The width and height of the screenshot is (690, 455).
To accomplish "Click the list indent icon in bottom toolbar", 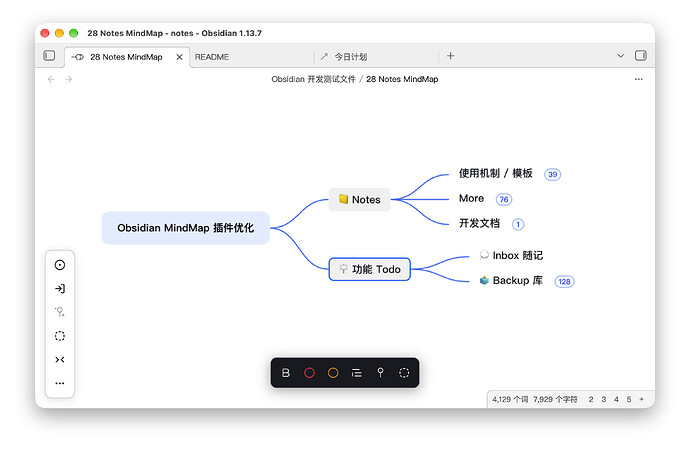I will click(356, 373).
